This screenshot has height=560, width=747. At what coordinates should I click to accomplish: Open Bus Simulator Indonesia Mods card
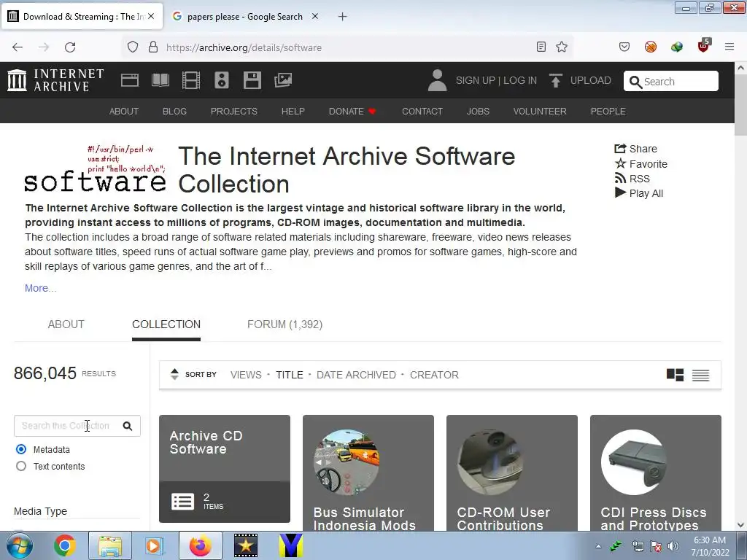368,472
